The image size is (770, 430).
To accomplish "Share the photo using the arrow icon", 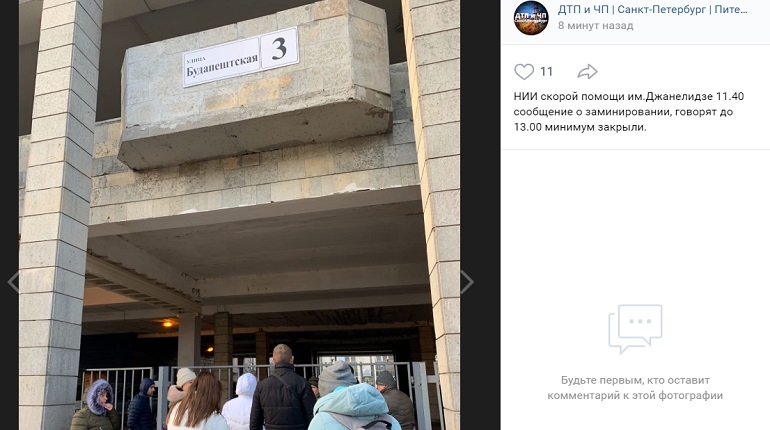I will [x=587, y=72].
